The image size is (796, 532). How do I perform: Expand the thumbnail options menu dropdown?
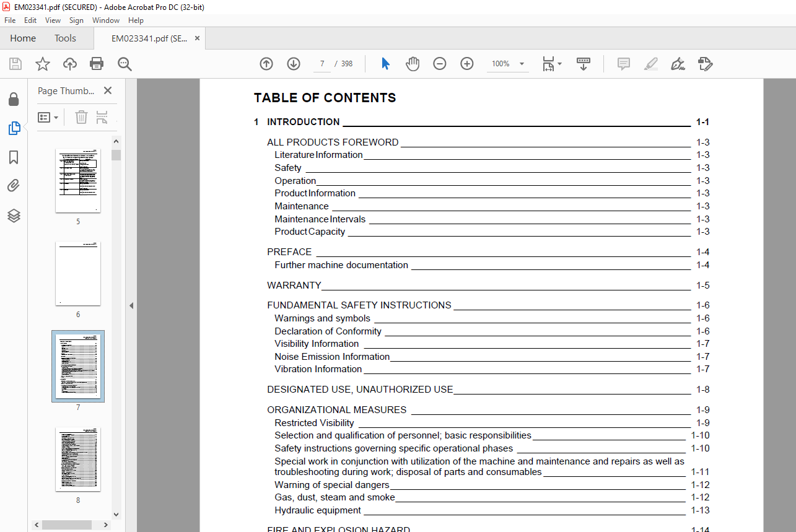[48, 118]
